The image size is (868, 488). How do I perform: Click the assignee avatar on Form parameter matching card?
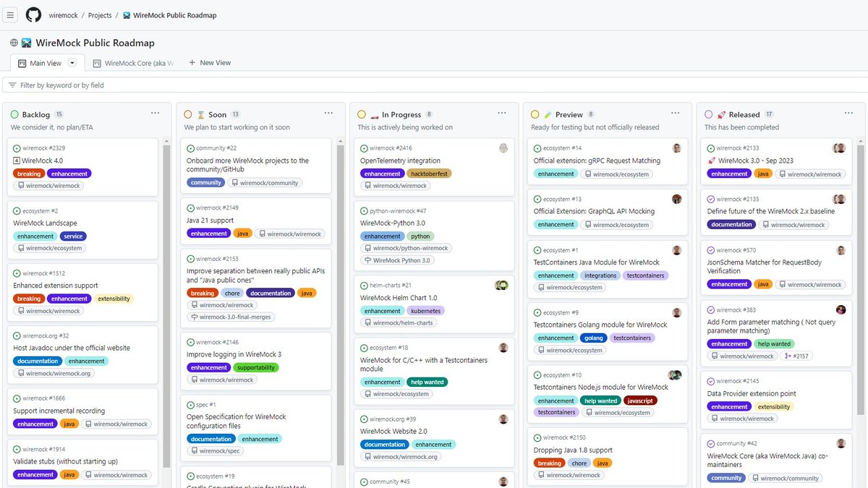[x=841, y=309]
